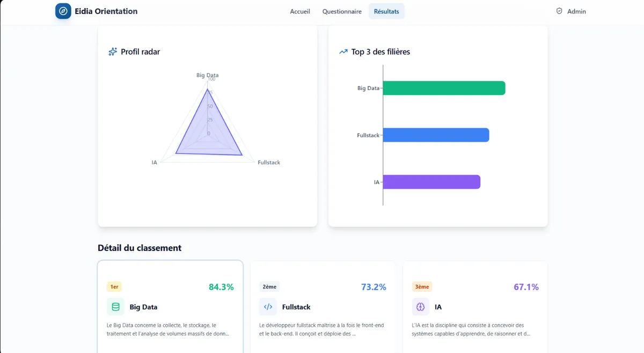The width and height of the screenshot is (644, 353).
Task: Click the Big Data label atop the radar
Action: tap(208, 75)
